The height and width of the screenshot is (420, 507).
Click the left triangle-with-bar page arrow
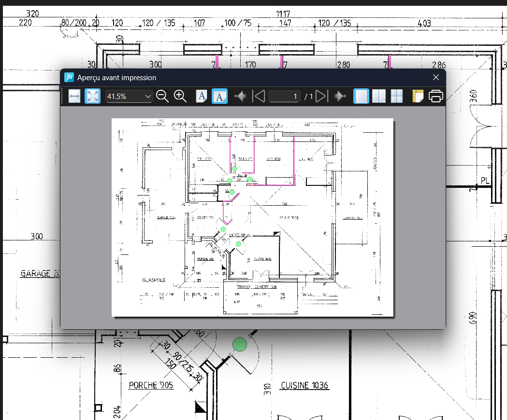(x=259, y=96)
